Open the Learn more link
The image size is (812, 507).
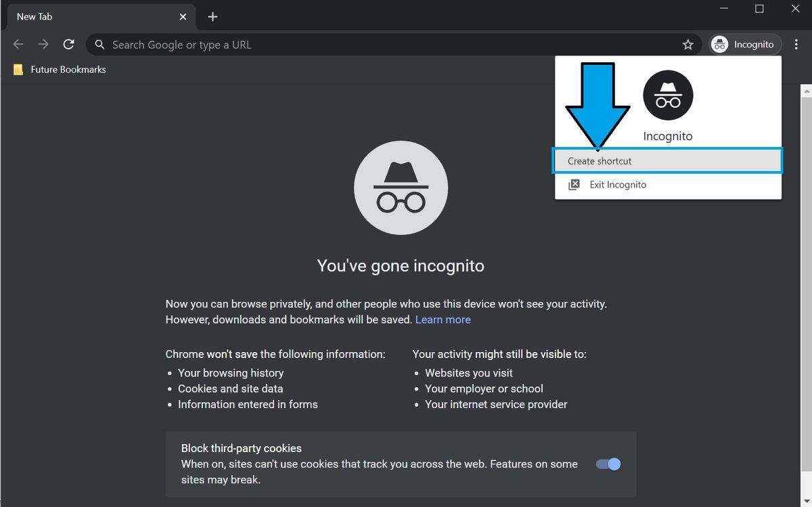pyautogui.click(x=443, y=319)
